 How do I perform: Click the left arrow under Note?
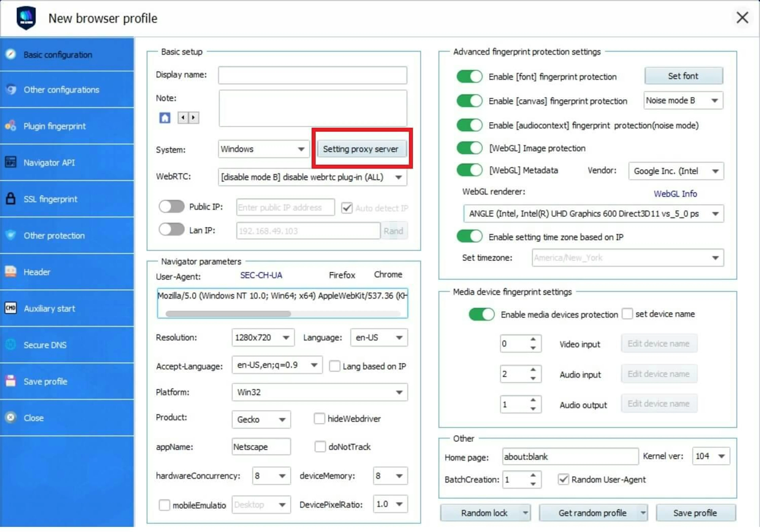click(x=183, y=118)
